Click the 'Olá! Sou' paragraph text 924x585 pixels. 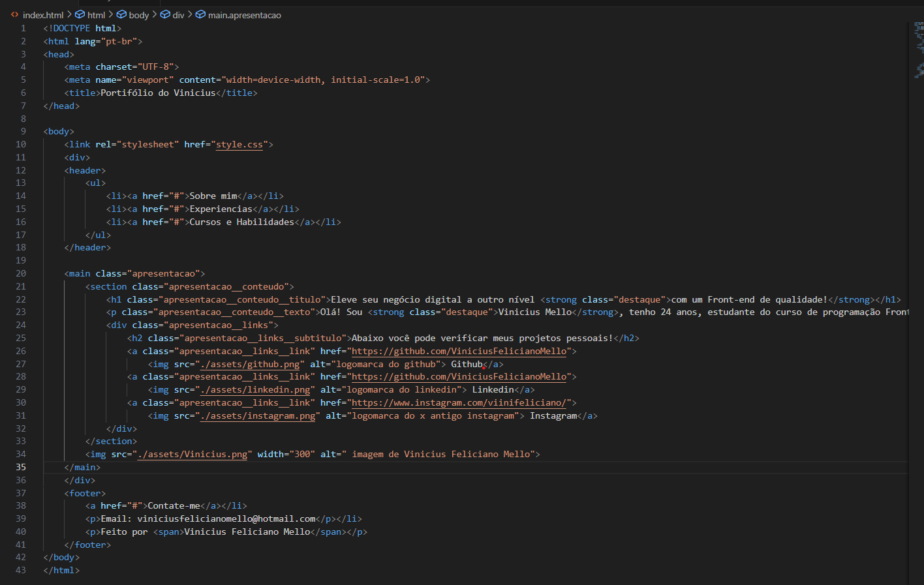341,312
